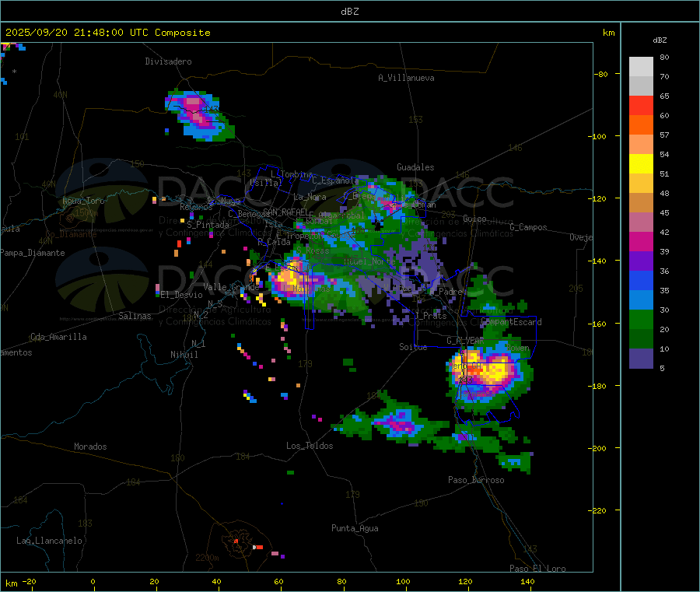Click the slate 5–10 dBZ legend swatch

pos(641,359)
